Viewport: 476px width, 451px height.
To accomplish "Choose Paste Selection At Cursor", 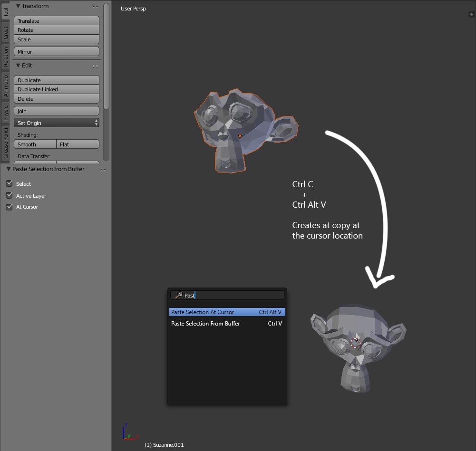I will click(227, 312).
